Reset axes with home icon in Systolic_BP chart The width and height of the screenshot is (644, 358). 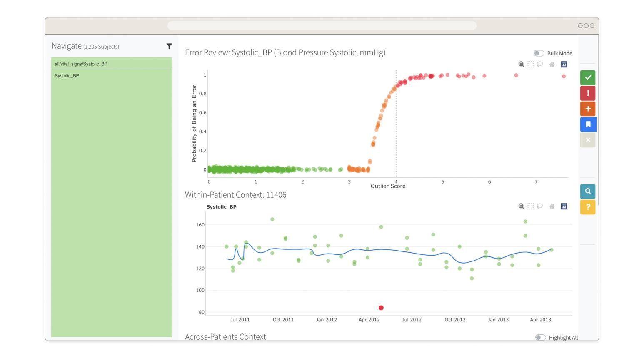[552, 206]
